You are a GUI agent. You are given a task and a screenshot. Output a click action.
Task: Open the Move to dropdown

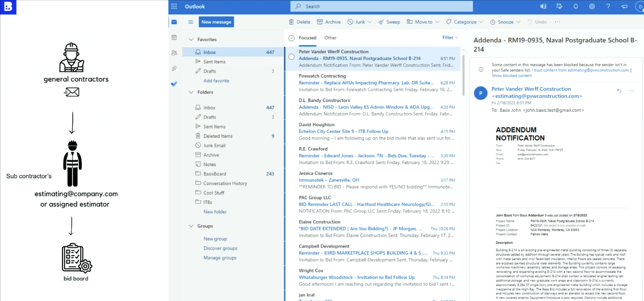pyautogui.click(x=423, y=22)
